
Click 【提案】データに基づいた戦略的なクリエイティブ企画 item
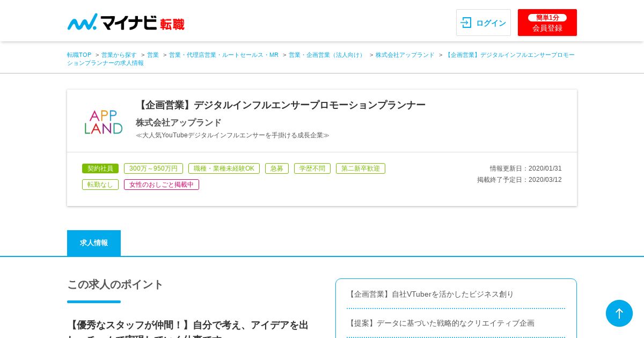[x=441, y=323]
